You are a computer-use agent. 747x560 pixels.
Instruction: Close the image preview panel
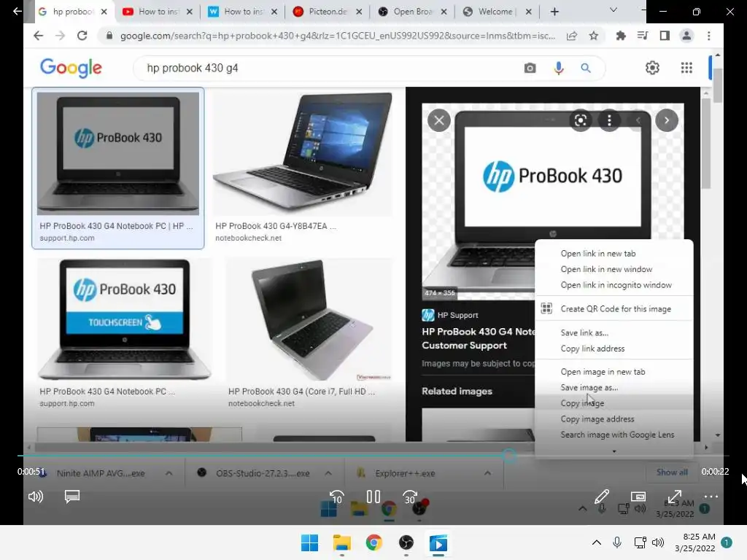click(438, 120)
